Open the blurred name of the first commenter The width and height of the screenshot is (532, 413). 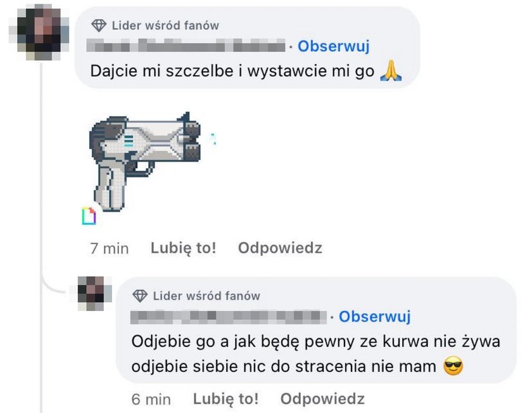[186, 46]
